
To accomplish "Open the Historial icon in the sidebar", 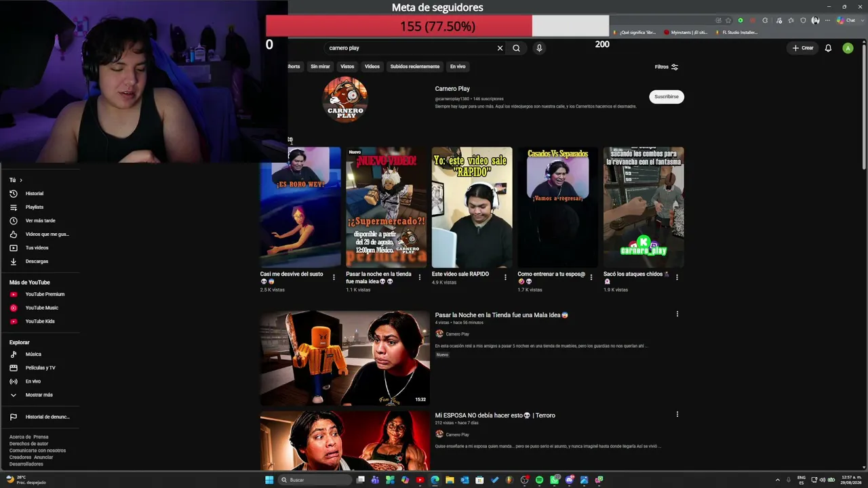I will [x=13, y=193].
